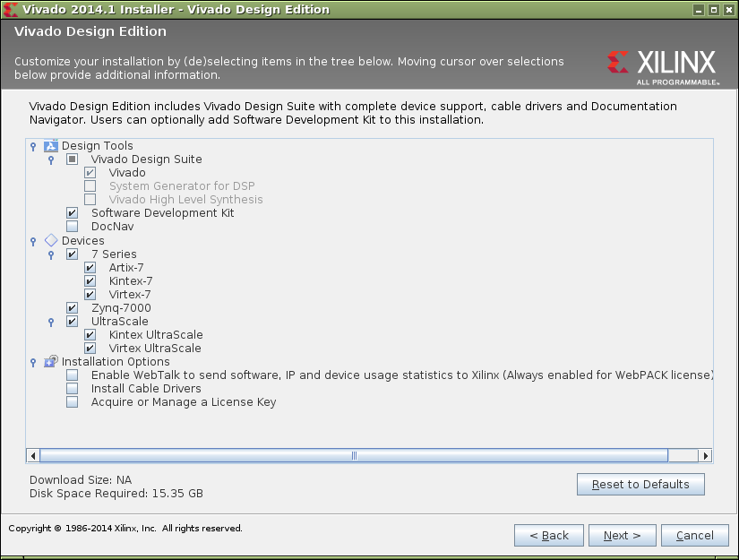Image resolution: width=739 pixels, height=560 pixels.
Task: Uncheck the Zynq-7000 checkbox
Action: 73,308
